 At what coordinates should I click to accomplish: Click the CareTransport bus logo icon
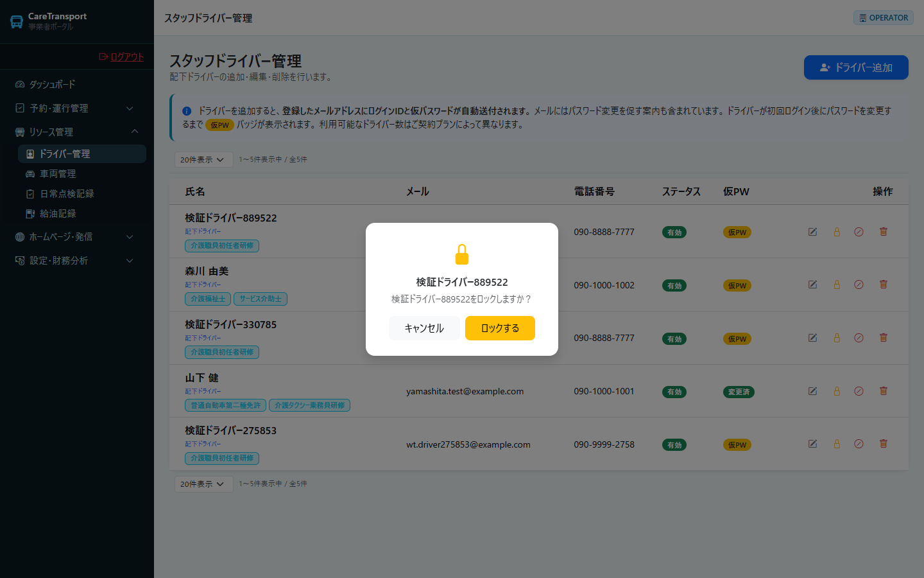tap(17, 22)
